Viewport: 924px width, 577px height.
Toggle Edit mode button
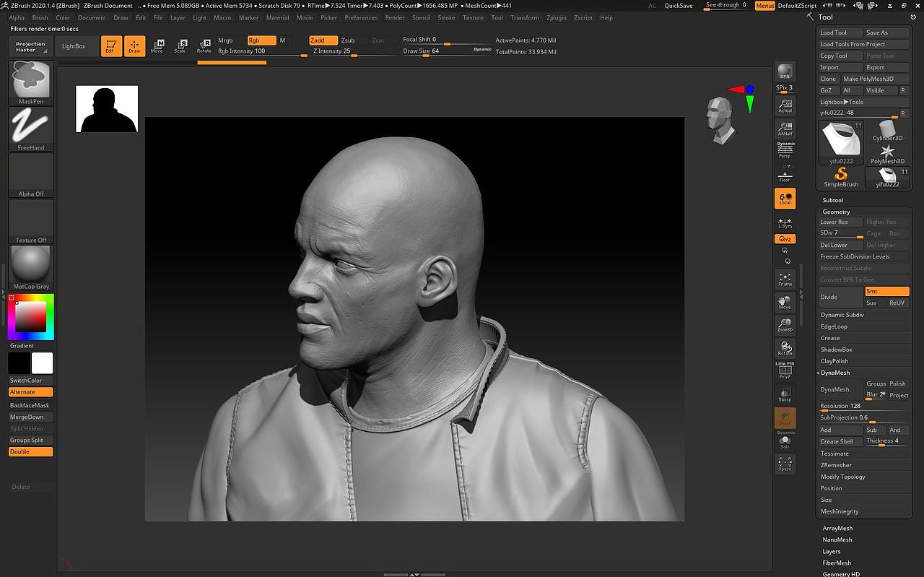111,46
